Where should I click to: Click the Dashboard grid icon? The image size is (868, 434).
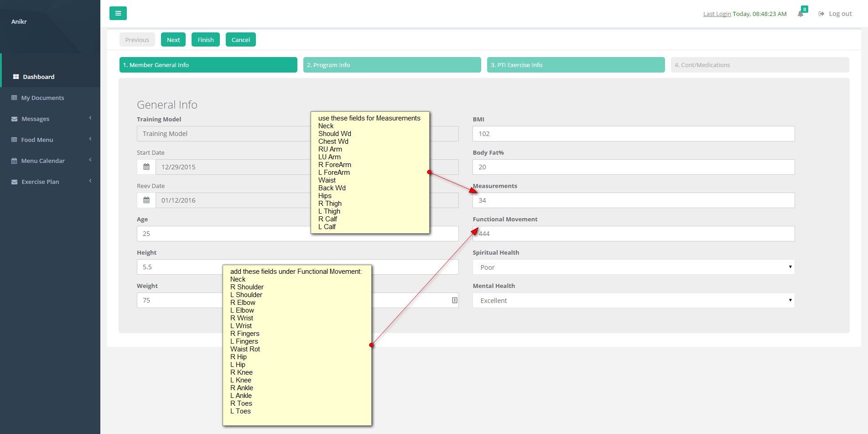coord(16,77)
